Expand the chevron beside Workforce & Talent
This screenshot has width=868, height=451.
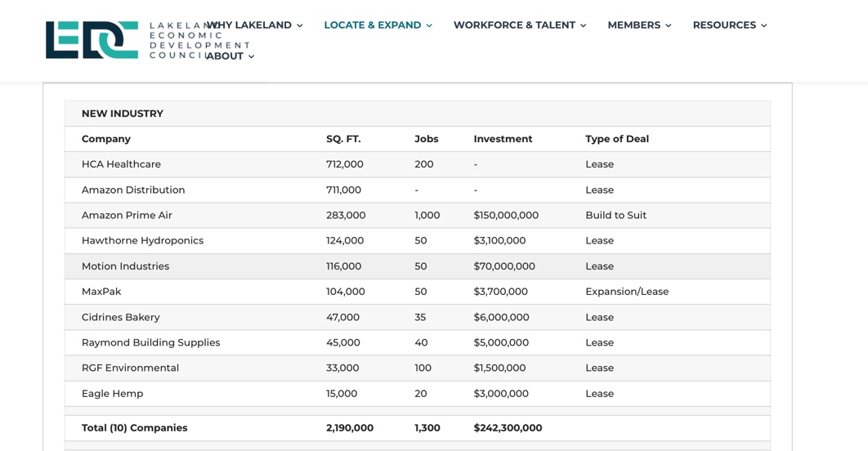(583, 26)
